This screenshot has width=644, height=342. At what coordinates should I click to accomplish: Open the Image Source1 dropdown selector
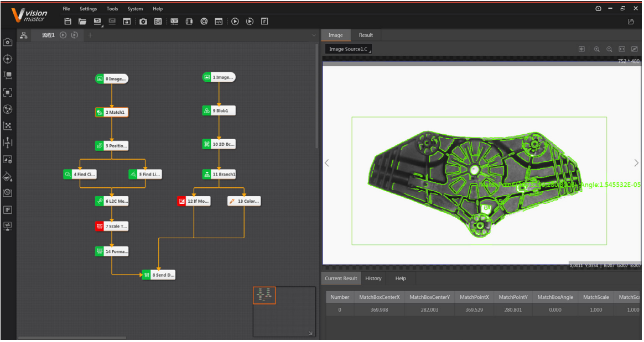coord(349,49)
